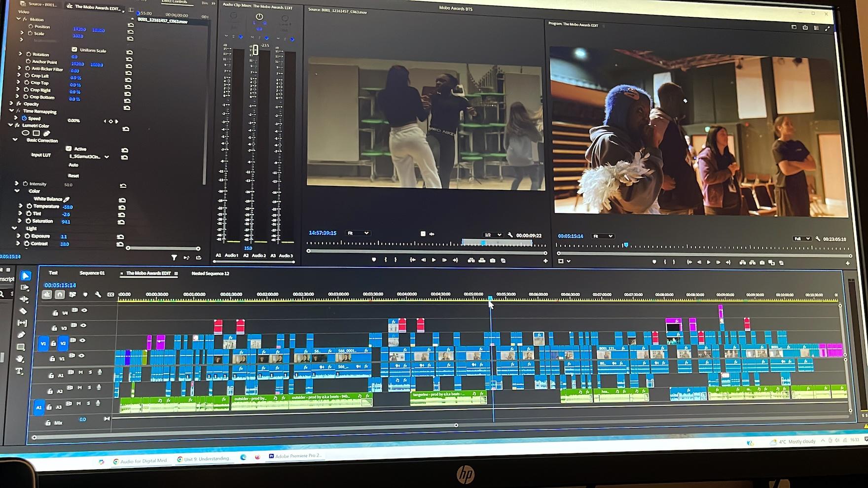Choose the Track Select Forward tool
The height and width of the screenshot is (488, 868).
coord(25,287)
